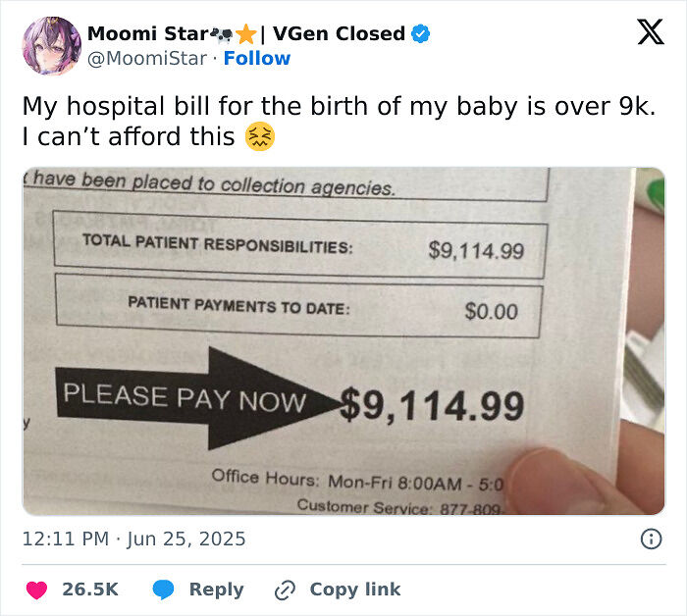Click the blue reply speech bubble icon
687x616 pixels.
pos(164,590)
